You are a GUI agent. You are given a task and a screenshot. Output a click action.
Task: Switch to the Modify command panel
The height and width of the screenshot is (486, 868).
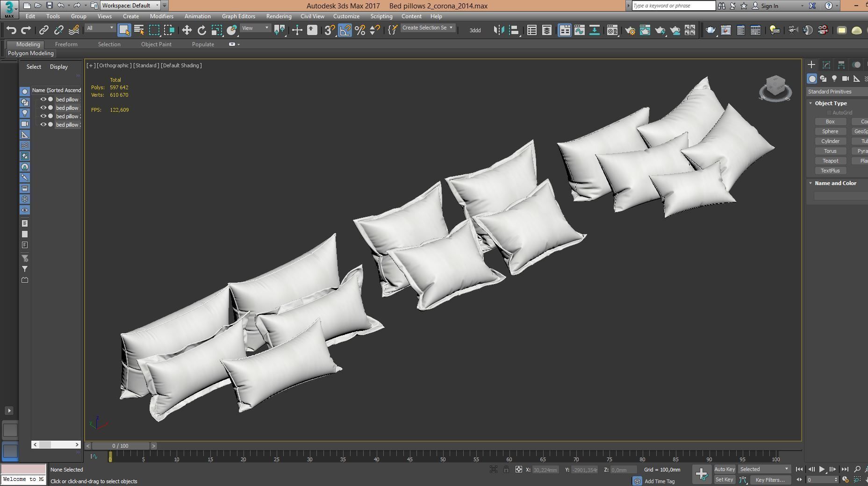826,65
